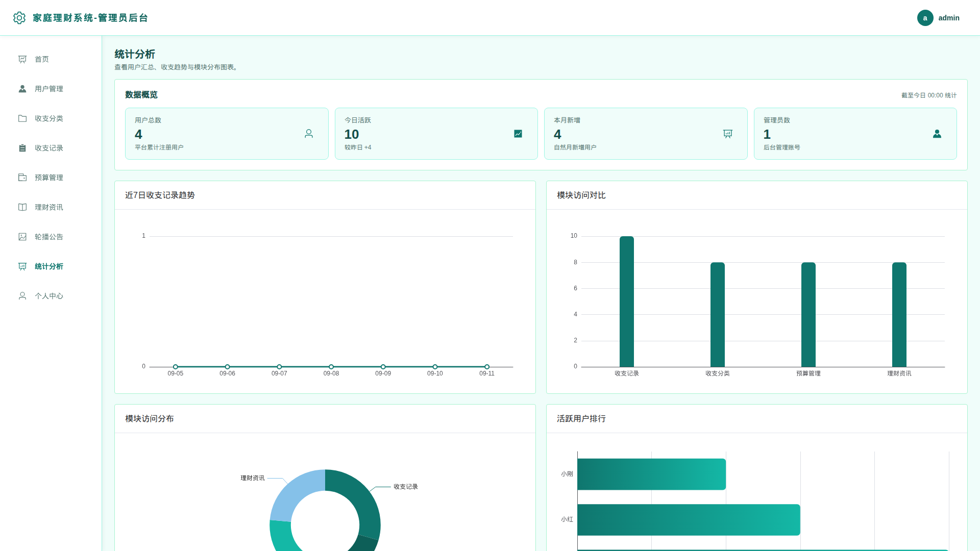Image resolution: width=980 pixels, height=551 pixels.
Task: Click the person icon on 管理员数 card
Action: pos(937,134)
